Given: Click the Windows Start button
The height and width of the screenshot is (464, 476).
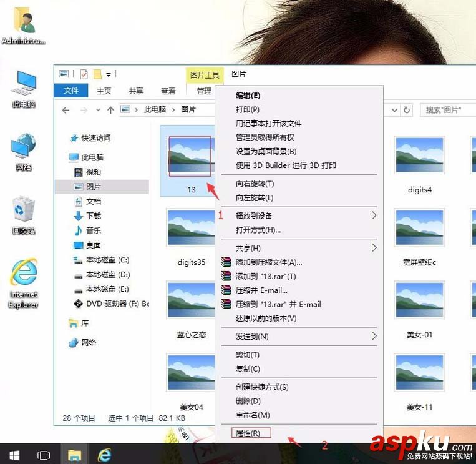Looking at the screenshot, I should 14,455.
